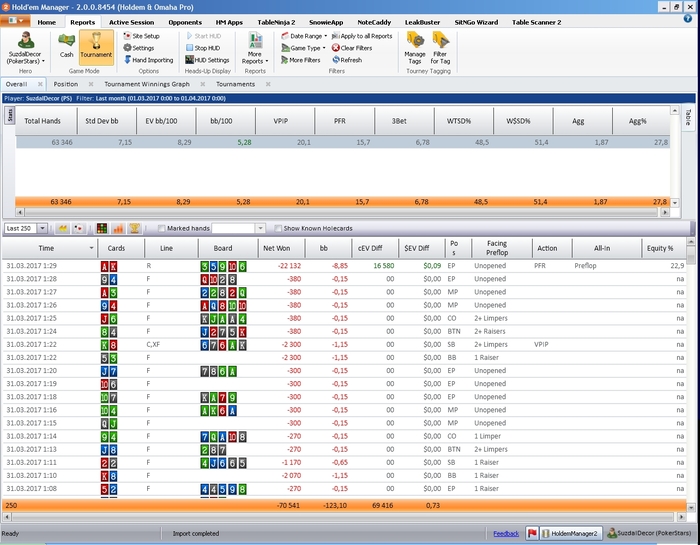This screenshot has width=700, height=545.
Task: Open the application orb menu button
Action: click(x=15, y=21)
